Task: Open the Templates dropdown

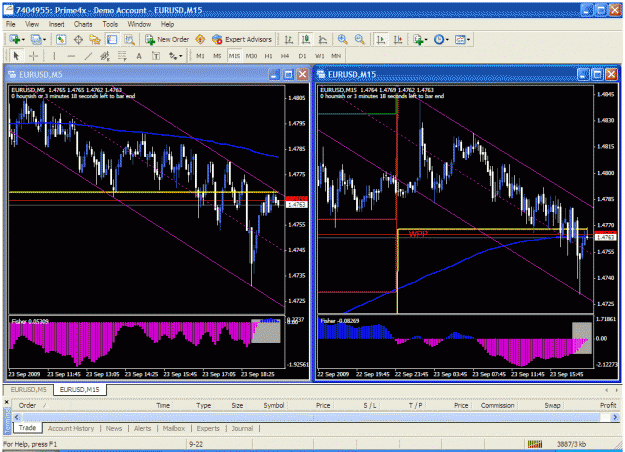Action: click(x=462, y=39)
